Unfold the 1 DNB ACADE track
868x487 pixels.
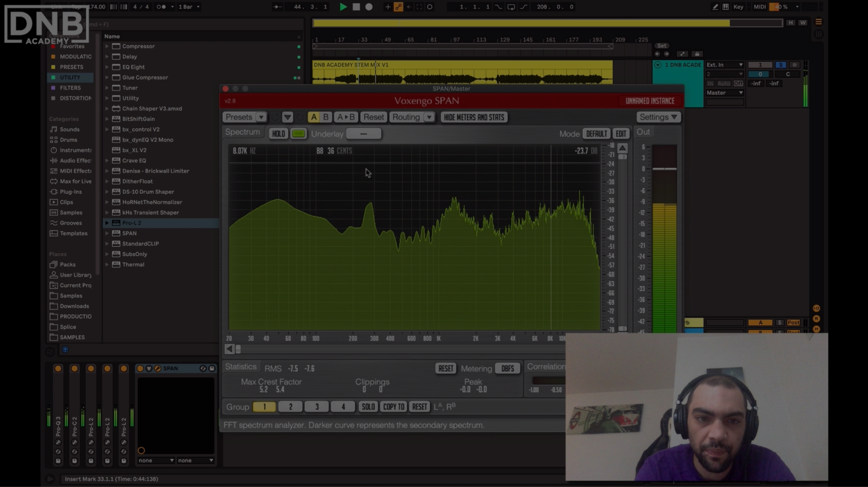coord(658,65)
